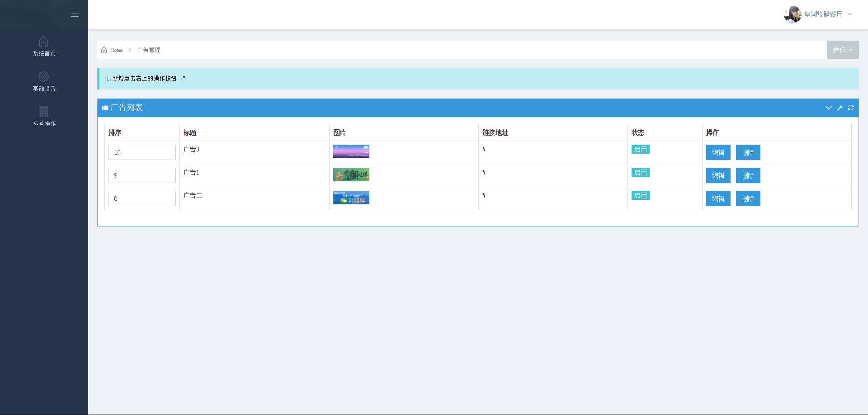Select the 广告1 title cell
This screenshot has width=868, height=415.
(255, 175)
